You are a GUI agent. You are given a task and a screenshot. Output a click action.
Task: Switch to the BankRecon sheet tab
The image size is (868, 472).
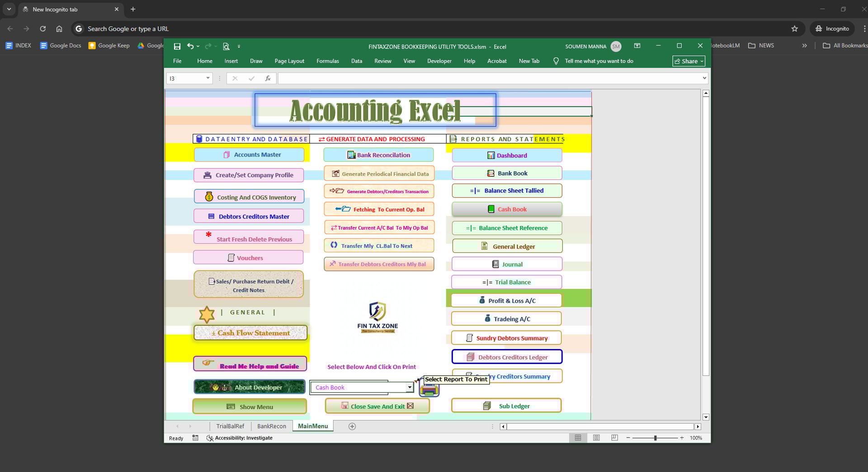pyautogui.click(x=272, y=426)
